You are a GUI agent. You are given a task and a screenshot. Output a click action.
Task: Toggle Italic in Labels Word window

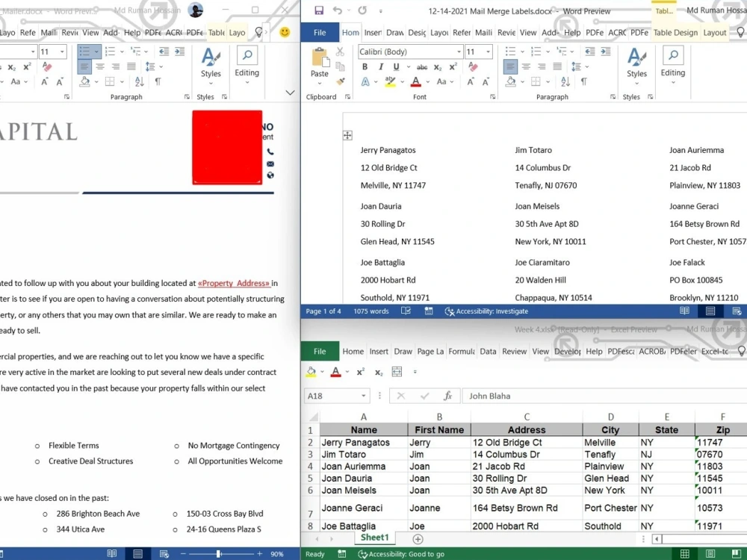point(380,67)
